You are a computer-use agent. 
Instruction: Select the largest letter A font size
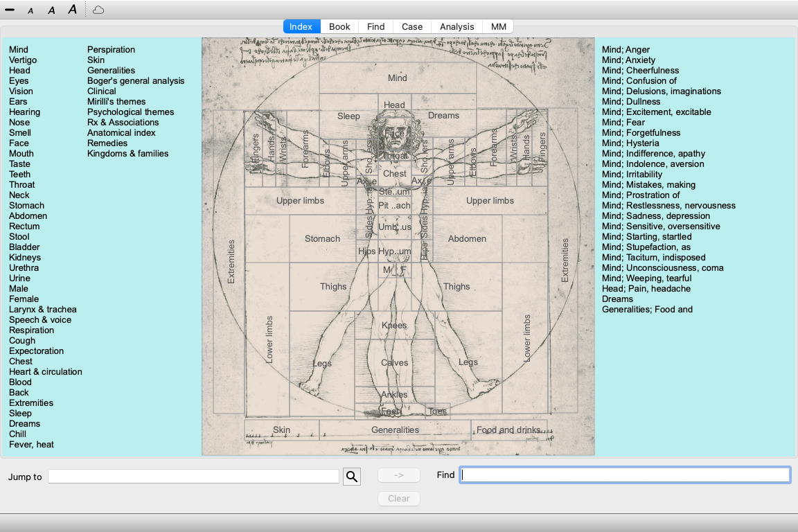pos(72,9)
